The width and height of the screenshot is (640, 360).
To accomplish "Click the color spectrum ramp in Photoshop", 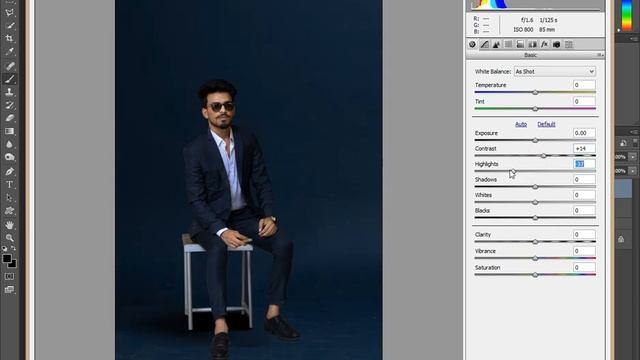I will pyautogui.click(x=627, y=14).
